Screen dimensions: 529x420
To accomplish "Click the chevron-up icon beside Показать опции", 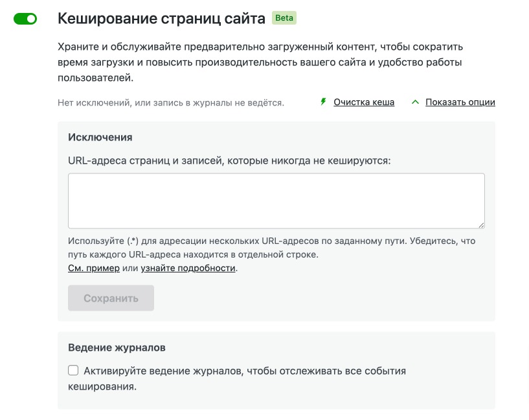I will 415,102.
